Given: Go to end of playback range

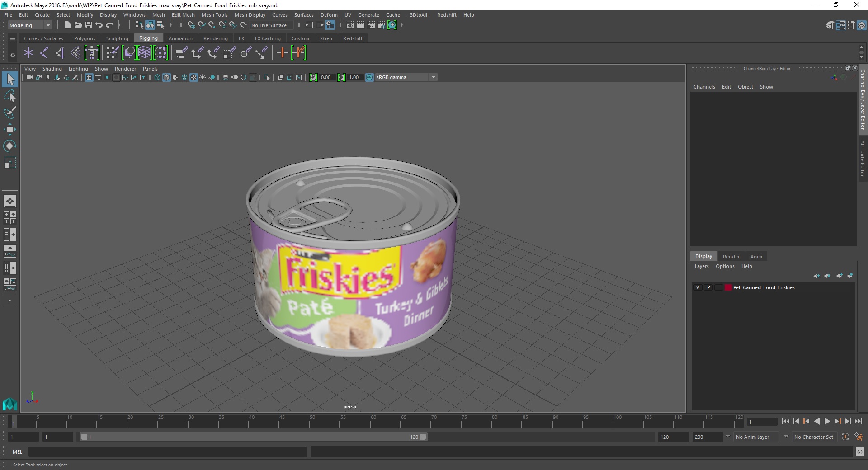Looking at the screenshot, I should pyautogui.click(x=858, y=421).
